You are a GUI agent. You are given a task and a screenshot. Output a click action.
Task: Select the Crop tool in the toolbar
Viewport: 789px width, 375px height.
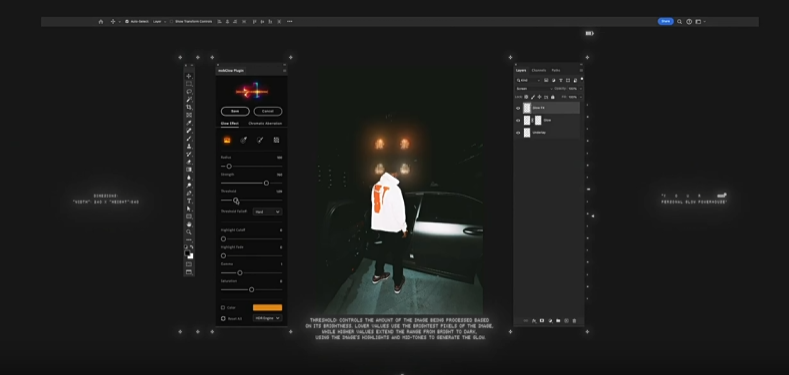189,107
